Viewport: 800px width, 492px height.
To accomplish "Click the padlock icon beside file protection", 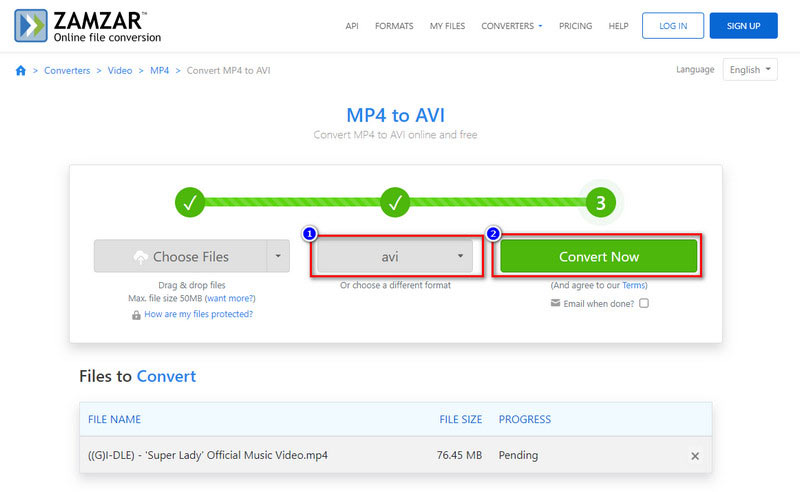I will click(136, 315).
